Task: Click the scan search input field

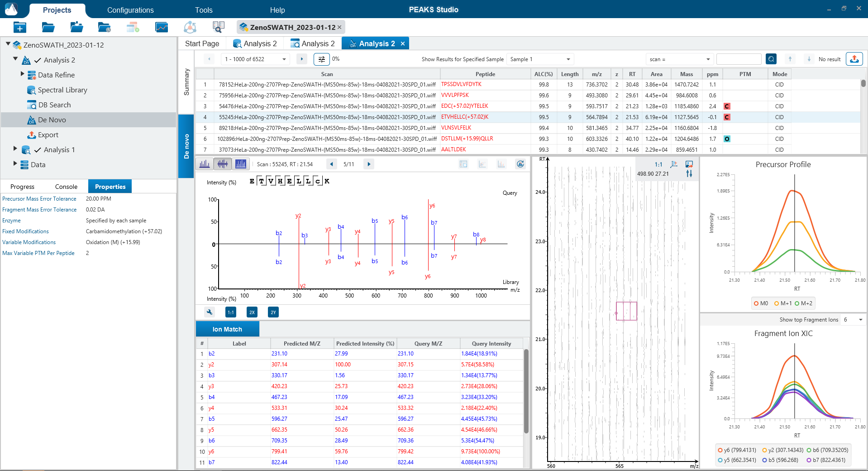Action: tap(739, 59)
